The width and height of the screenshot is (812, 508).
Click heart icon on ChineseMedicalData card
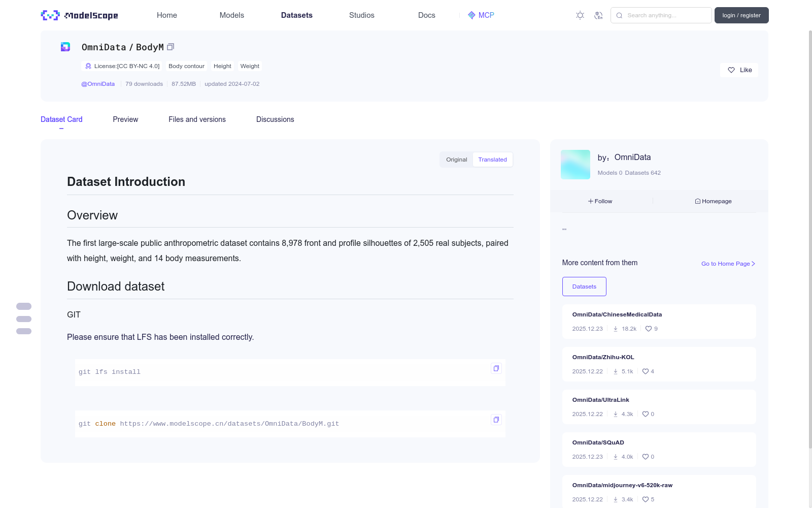[x=649, y=329]
